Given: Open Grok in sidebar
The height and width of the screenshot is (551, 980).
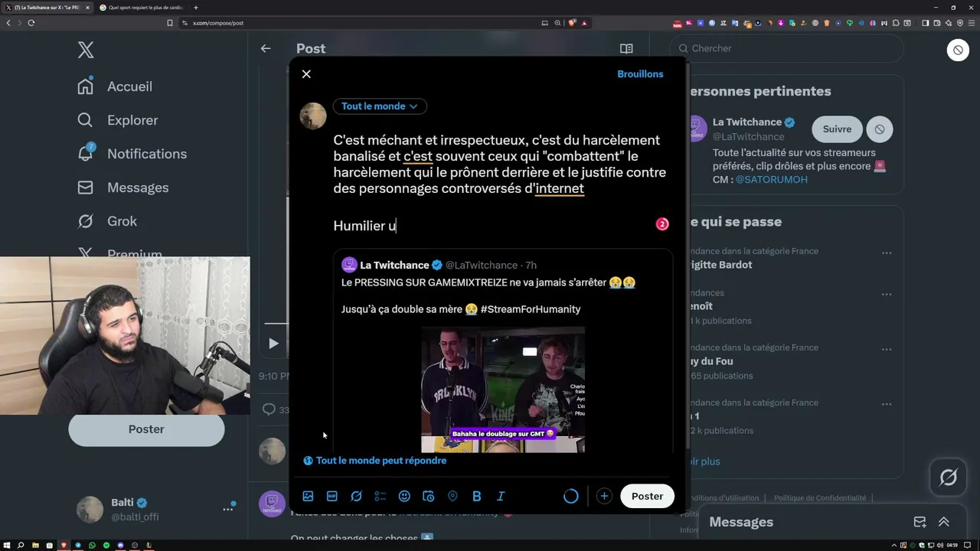Looking at the screenshot, I should tap(107, 221).
